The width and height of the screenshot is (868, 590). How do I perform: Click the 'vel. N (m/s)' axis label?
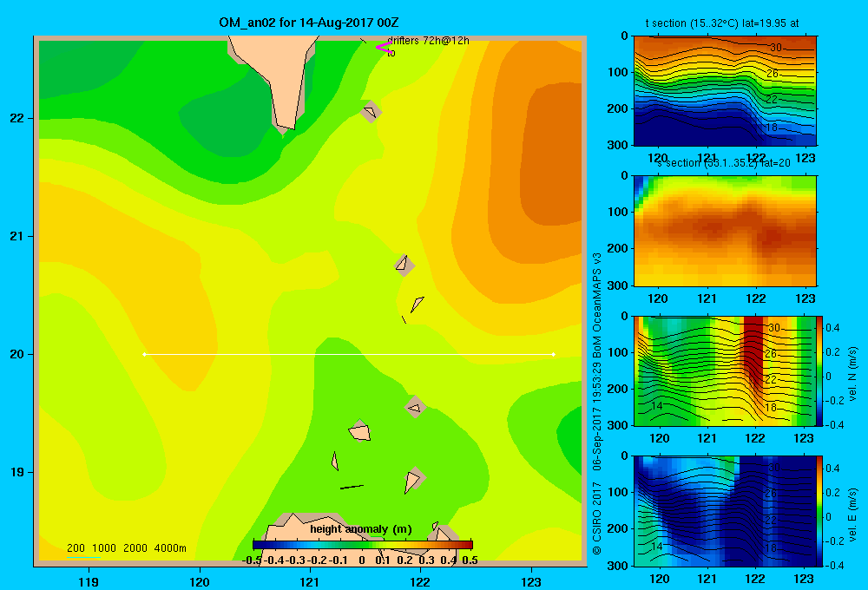point(852,373)
